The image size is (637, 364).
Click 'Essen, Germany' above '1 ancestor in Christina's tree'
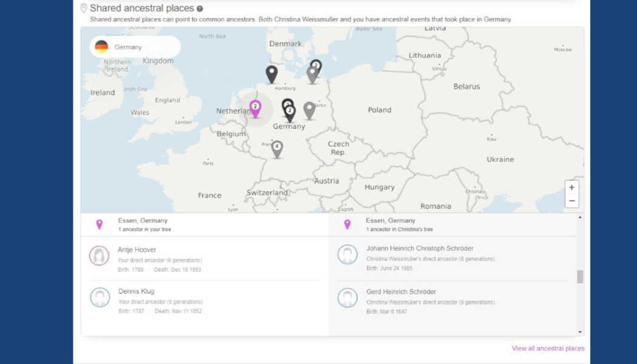tap(391, 221)
